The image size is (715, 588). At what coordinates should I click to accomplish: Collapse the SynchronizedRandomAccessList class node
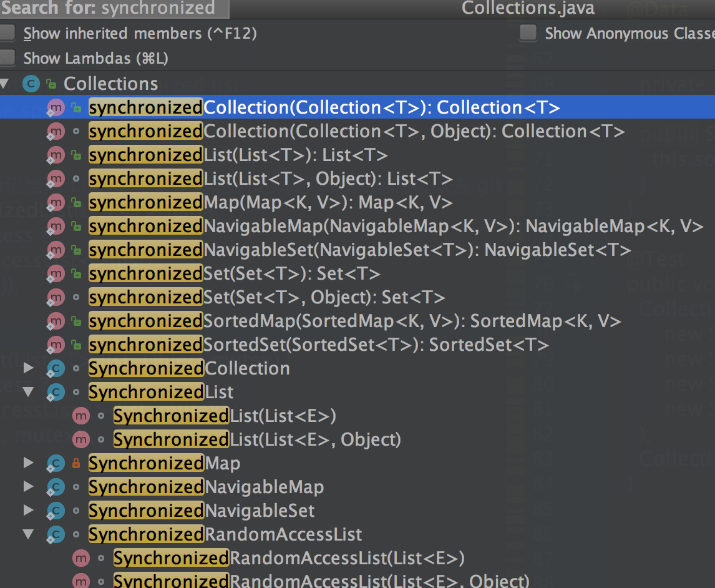click(28, 535)
